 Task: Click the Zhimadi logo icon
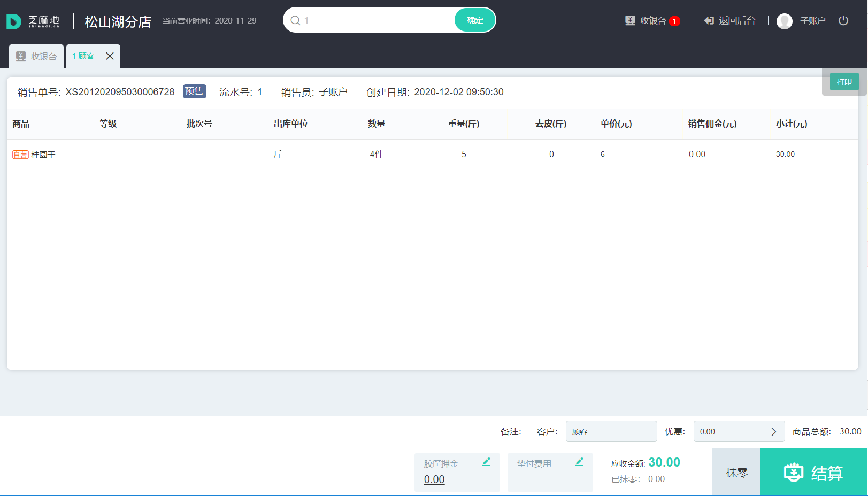[x=14, y=21]
